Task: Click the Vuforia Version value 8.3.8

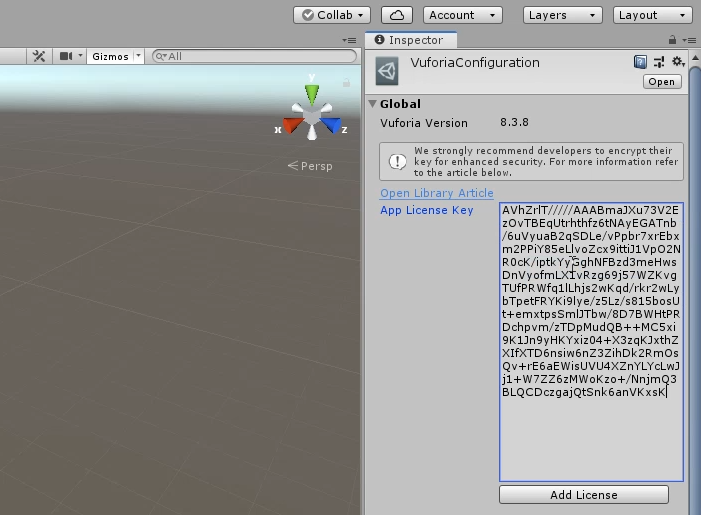Action: [514, 122]
